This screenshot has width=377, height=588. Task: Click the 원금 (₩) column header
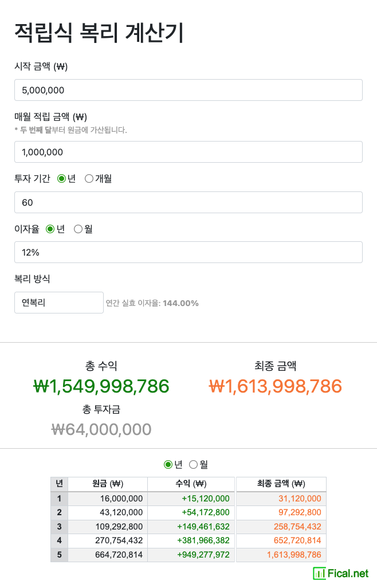click(x=108, y=484)
